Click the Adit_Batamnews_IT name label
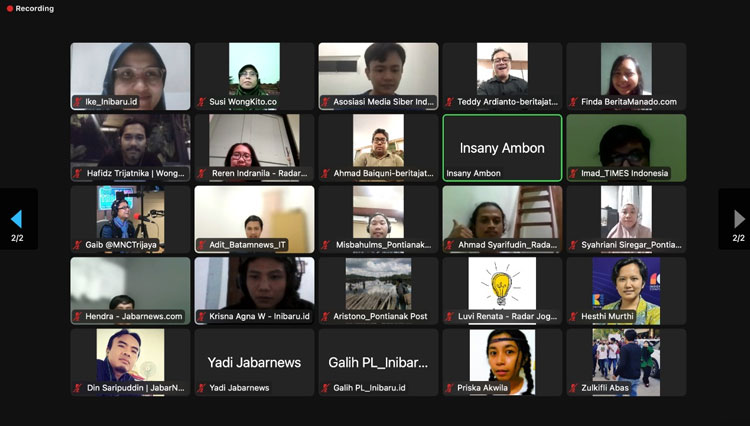The image size is (750, 426). click(247, 245)
